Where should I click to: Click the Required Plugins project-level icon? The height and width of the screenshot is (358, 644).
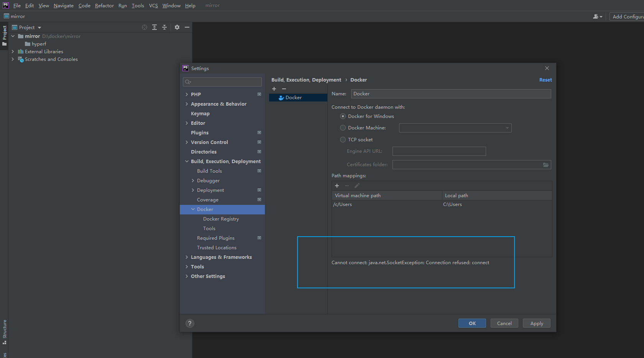260,238
